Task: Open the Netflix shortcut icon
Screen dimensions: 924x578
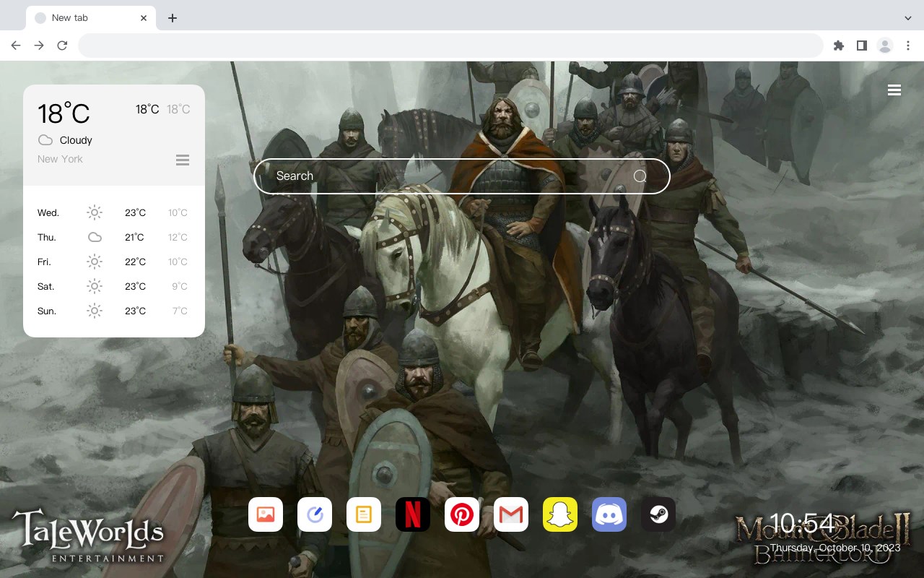Action: (413, 514)
